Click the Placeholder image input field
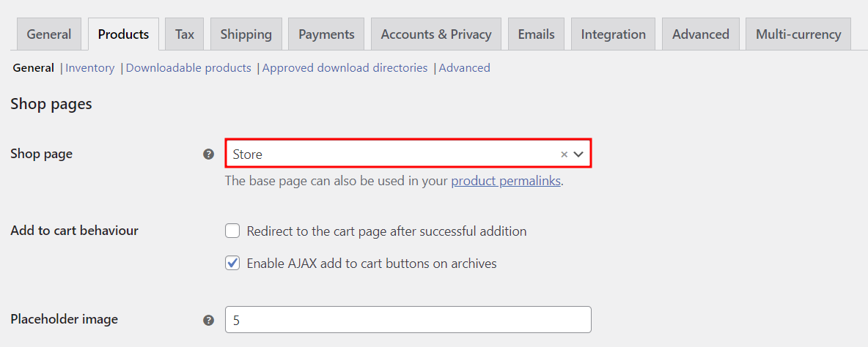868x347 pixels. (x=408, y=320)
